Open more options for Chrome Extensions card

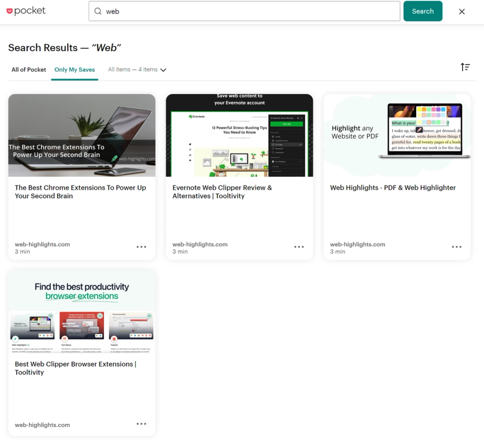(x=141, y=247)
